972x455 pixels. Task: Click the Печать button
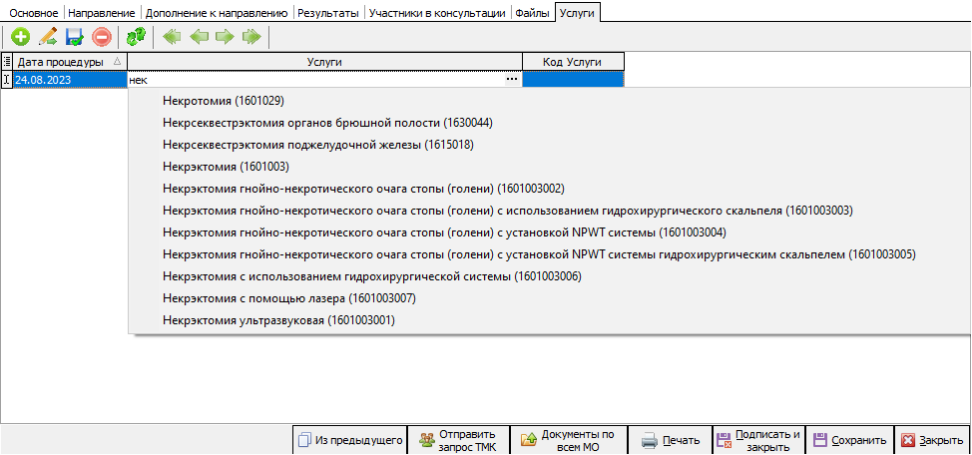pyautogui.click(x=671, y=440)
